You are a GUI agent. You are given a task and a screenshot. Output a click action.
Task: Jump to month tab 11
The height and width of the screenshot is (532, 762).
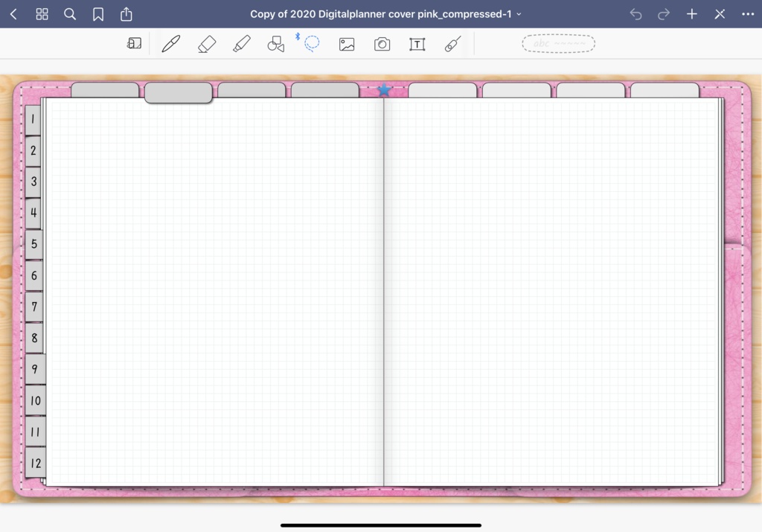(x=35, y=432)
